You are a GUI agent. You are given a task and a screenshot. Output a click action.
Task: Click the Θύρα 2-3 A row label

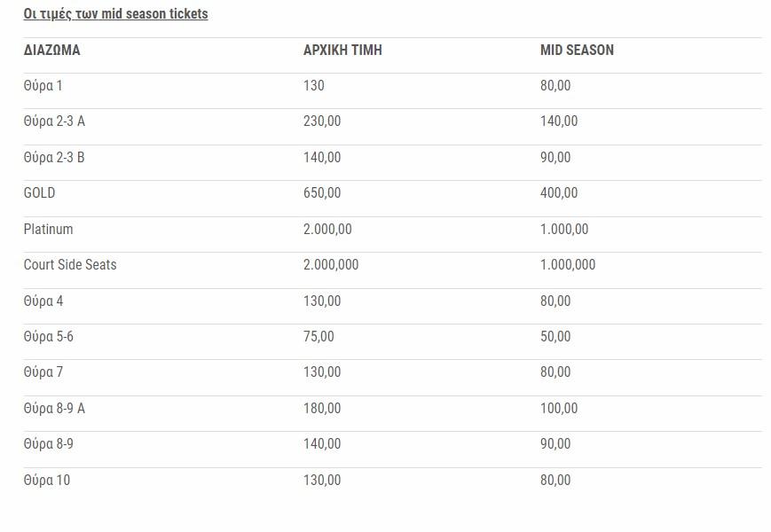54,121
